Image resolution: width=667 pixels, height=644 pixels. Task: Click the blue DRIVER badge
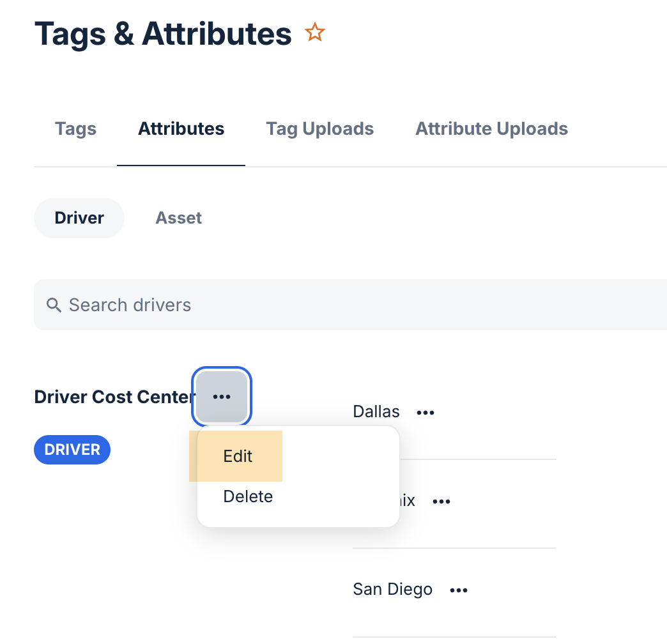click(x=72, y=450)
